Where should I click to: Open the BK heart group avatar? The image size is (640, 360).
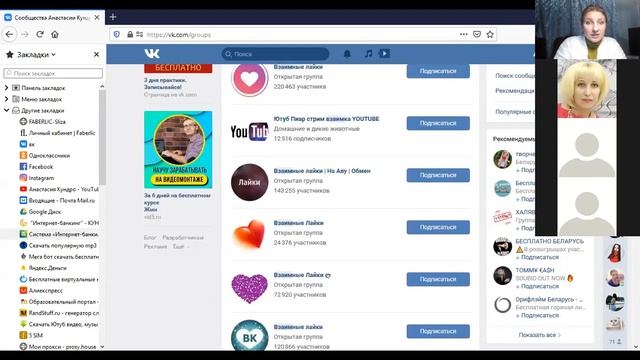[x=249, y=335]
